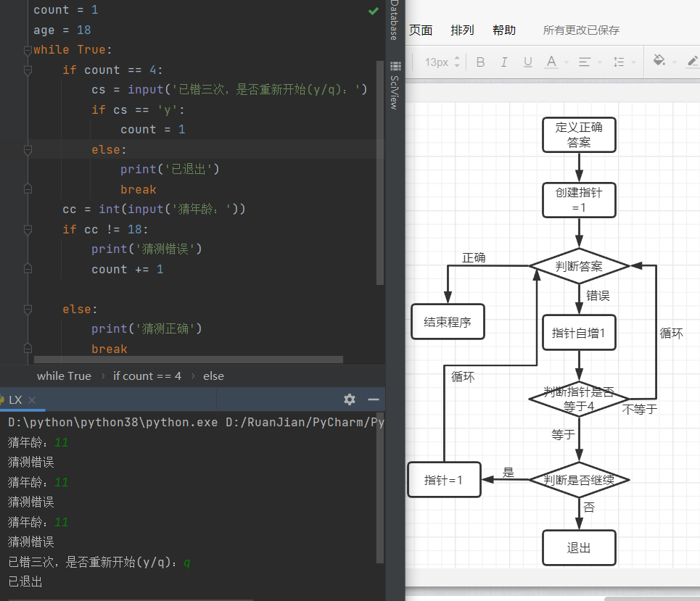The width and height of the screenshot is (700, 601).
Task: Collapse the if count == 4 block
Action: coord(28,70)
